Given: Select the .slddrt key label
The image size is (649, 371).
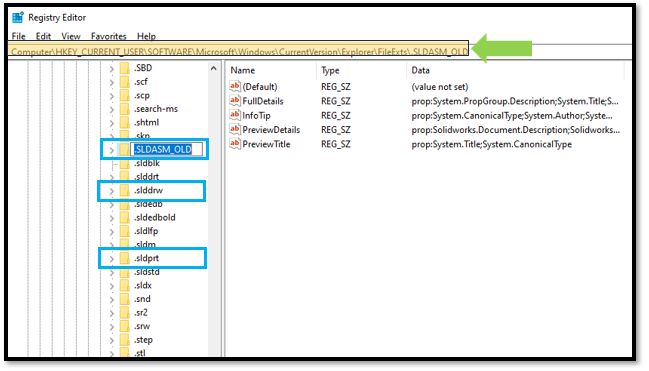Looking at the screenshot, I should [x=147, y=177].
